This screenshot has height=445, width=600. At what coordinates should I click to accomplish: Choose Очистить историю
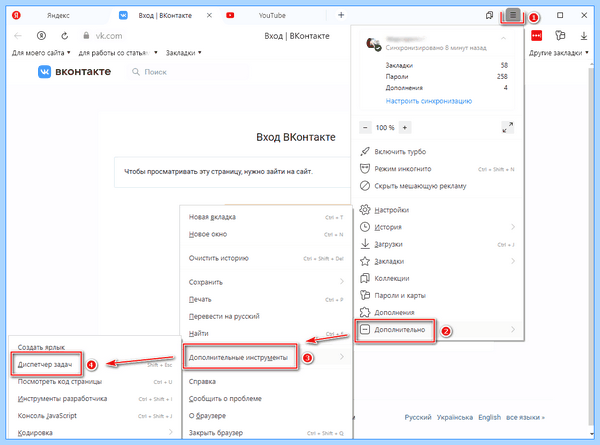(x=266, y=258)
